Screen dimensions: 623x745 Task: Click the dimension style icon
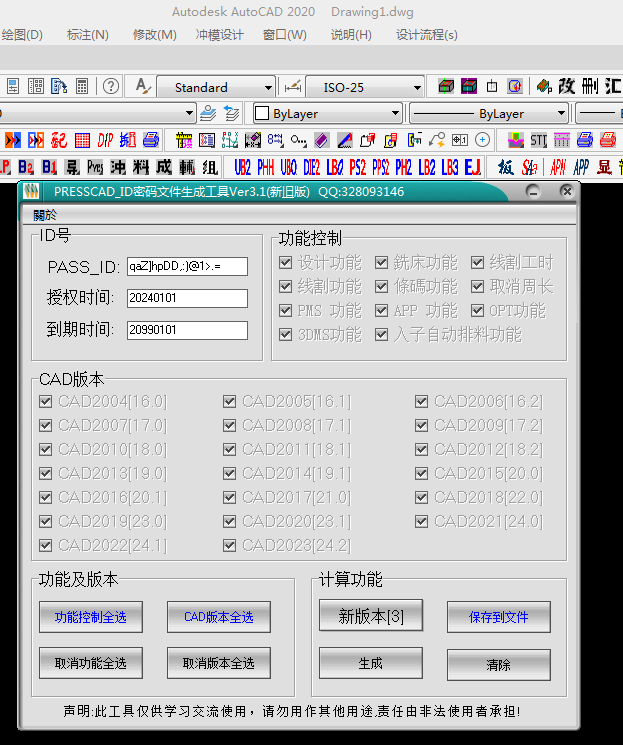(x=293, y=87)
